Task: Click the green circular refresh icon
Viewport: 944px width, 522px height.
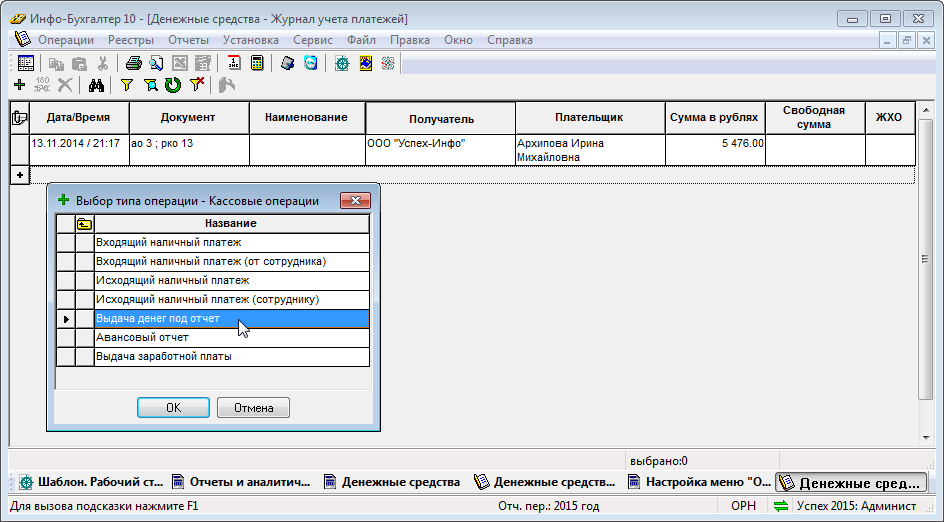Action: tap(173, 85)
